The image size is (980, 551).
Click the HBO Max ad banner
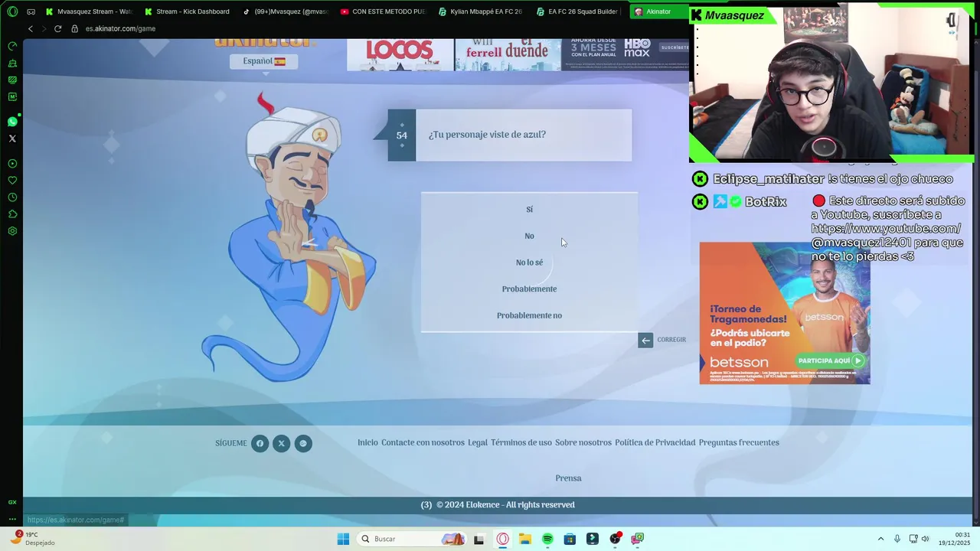[627, 54]
